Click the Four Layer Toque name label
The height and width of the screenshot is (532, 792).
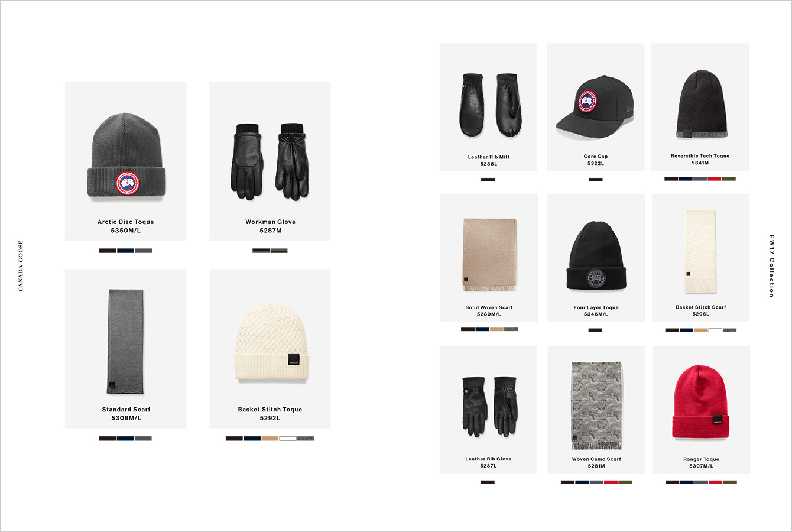596,307
